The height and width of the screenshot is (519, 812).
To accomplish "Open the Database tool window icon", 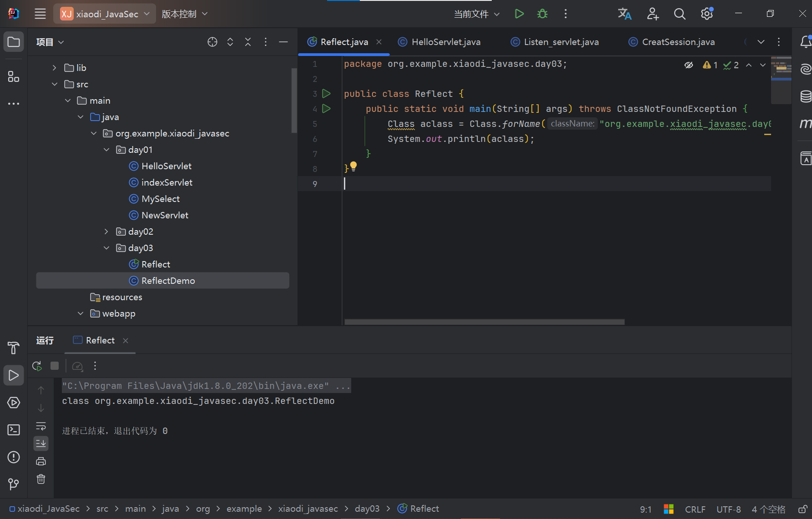I will tap(806, 96).
